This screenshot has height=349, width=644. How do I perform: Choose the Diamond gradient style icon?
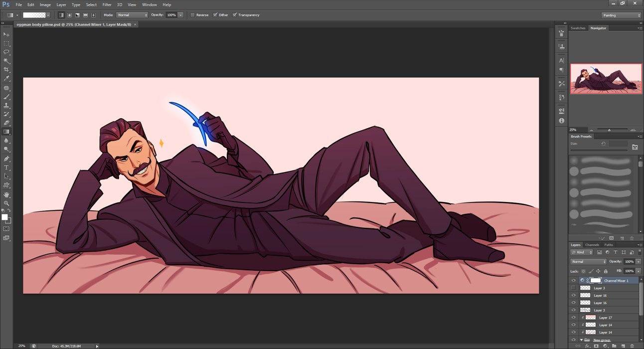point(94,15)
